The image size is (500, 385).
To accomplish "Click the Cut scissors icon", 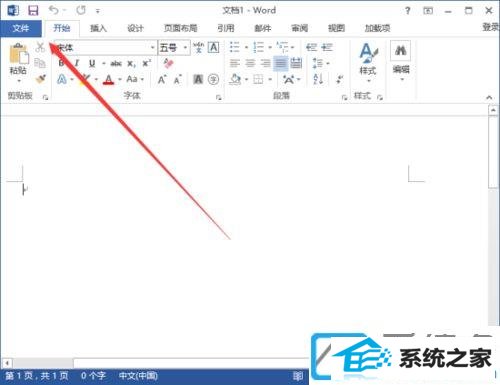I will click(x=40, y=47).
